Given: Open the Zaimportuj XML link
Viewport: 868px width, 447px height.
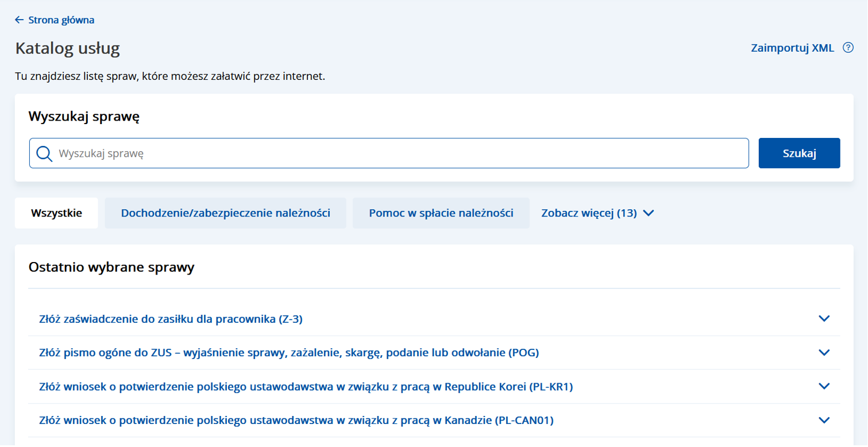Looking at the screenshot, I should coord(792,48).
